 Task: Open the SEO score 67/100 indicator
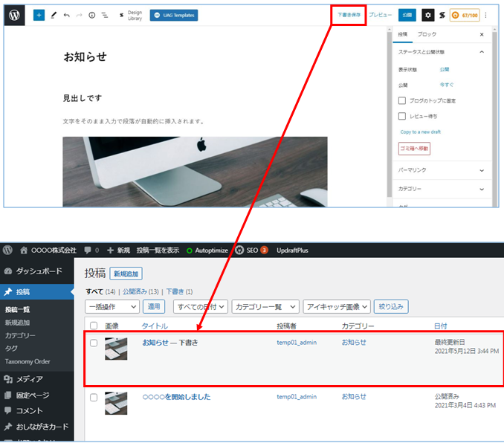pos(465,15)
